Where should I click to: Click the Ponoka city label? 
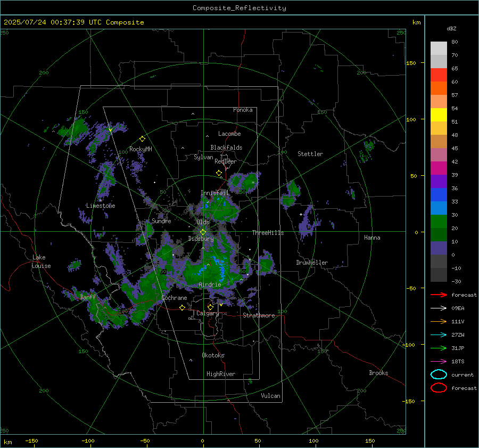(x=243, y=110)
